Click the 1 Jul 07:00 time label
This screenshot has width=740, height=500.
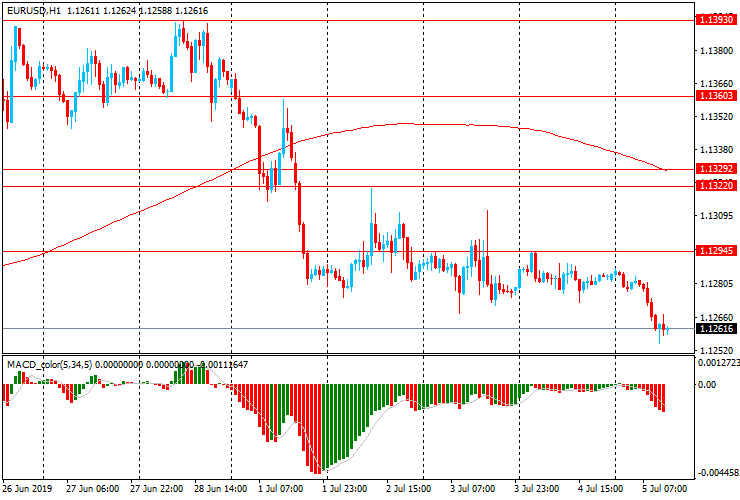(x=280, y=489)
